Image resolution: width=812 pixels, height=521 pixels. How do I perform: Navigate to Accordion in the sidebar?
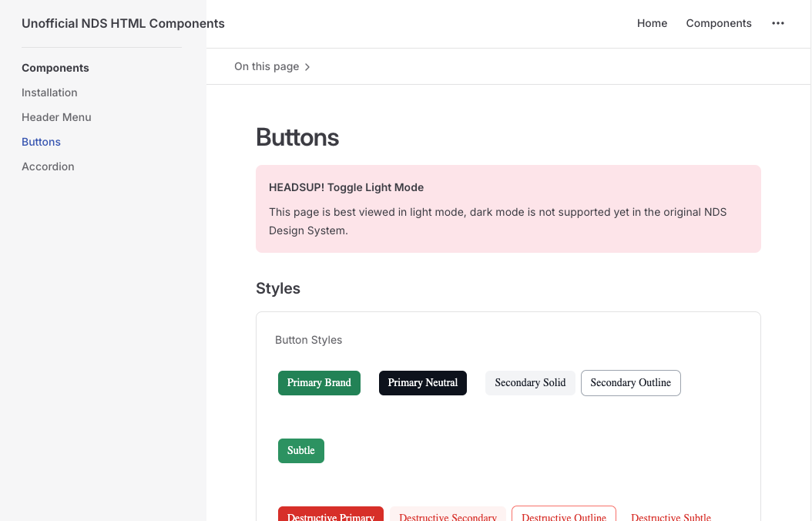coord(48,166)
